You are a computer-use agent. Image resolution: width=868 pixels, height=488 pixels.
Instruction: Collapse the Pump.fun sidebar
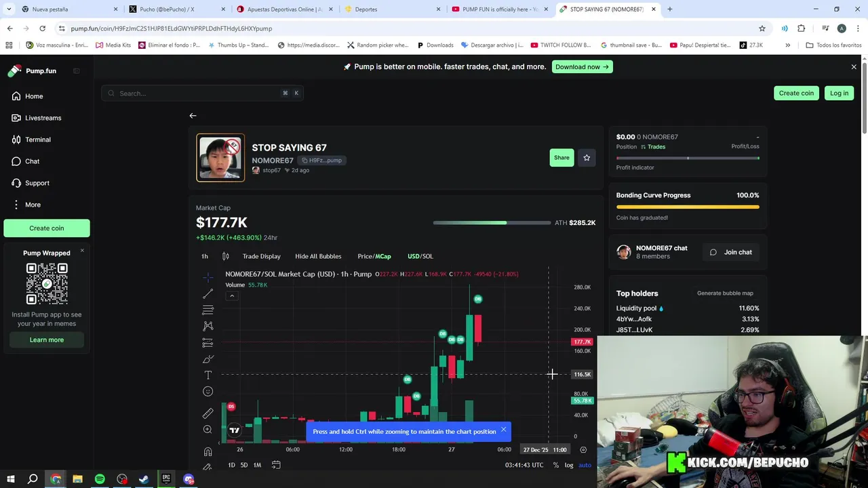[76, 71]
